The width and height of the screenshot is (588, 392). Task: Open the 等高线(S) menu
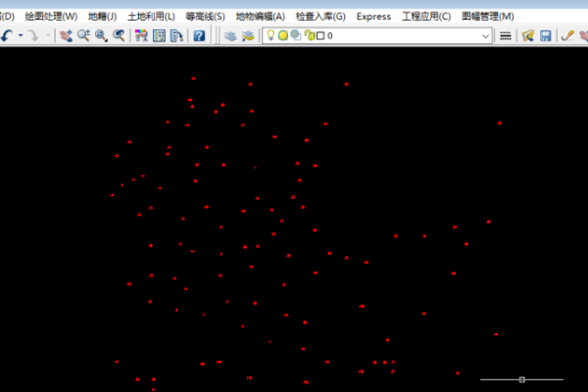point(205,17)
